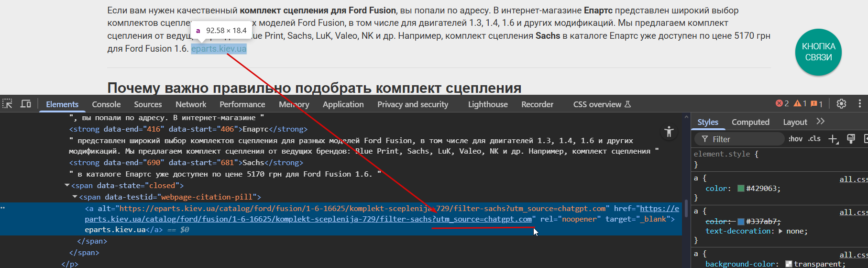Collapse the webpage-citation-pill span node
This screenshot has width=868, height=268.
pos(75,197)
